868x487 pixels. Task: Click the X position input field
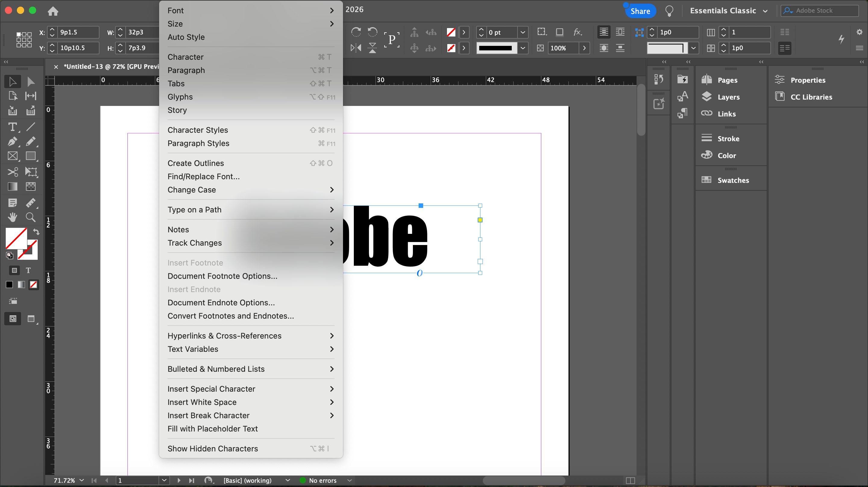(x=78, y=32)
